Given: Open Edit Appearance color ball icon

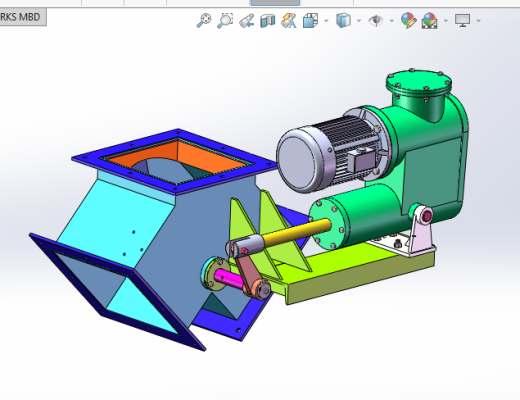Looking at the screenshot, I should [x=408, y=21].
